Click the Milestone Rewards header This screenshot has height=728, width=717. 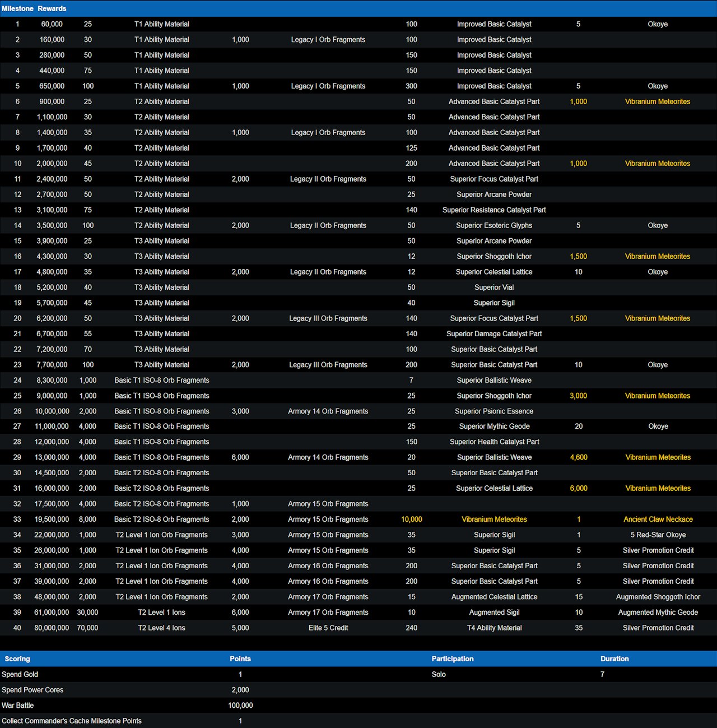[34, 8]
